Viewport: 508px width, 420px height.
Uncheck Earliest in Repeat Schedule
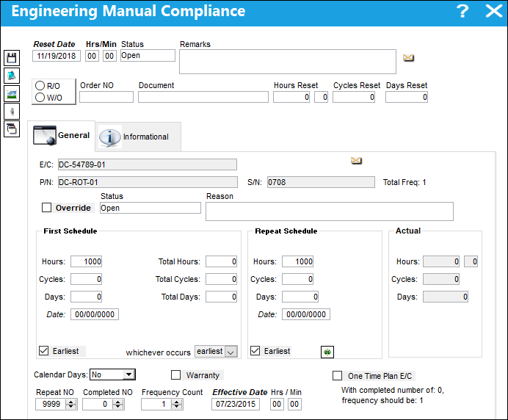[x=255, y=351]
